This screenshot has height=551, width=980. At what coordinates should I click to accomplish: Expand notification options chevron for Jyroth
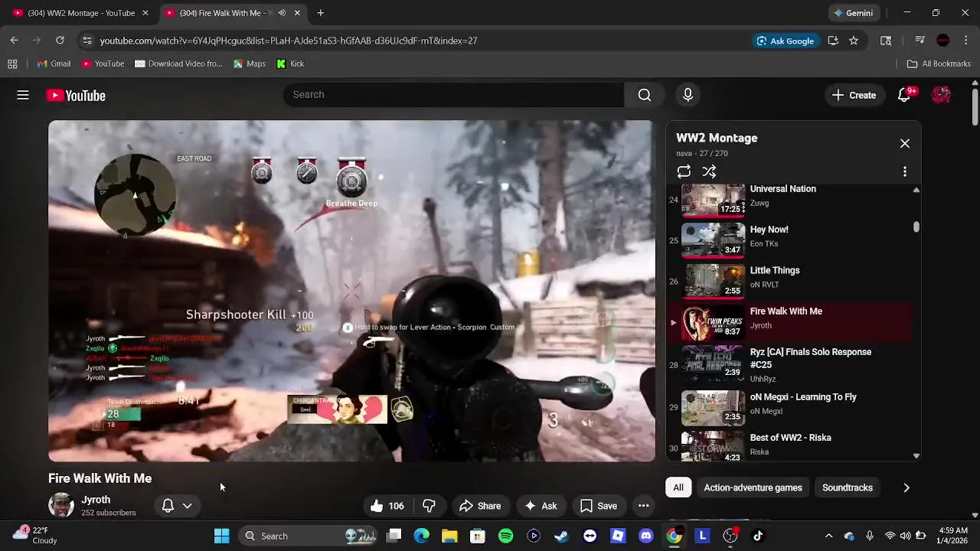(x=187, y=506)
